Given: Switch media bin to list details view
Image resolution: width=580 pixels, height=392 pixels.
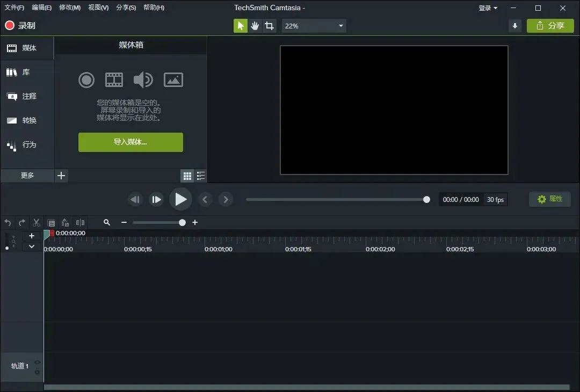Looking at the screenshot, I should [201, 176].
